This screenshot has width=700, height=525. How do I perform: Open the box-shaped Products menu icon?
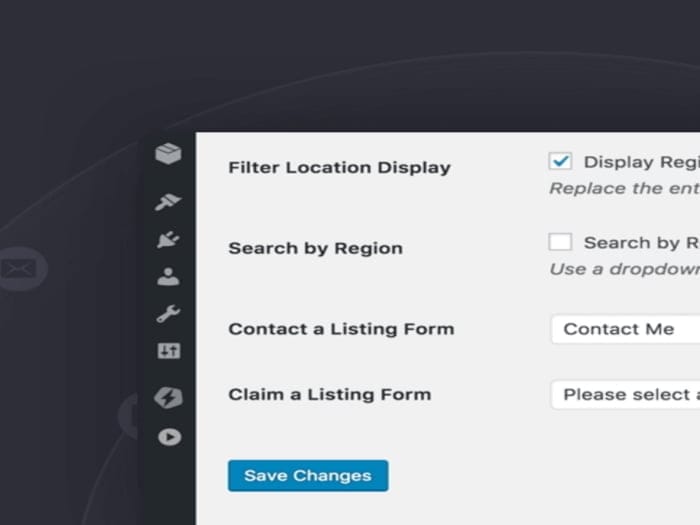click(168, 154)
